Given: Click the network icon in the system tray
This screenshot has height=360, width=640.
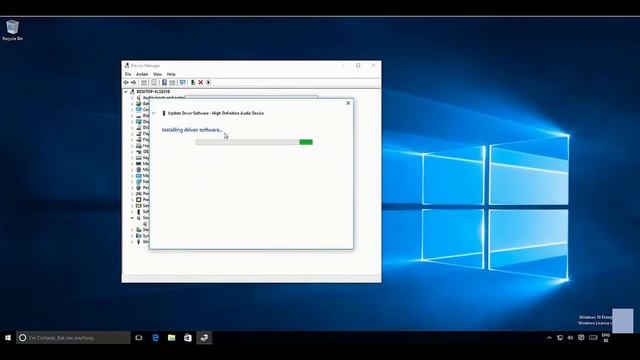Looking at the screenshot, I should point(560,338).
